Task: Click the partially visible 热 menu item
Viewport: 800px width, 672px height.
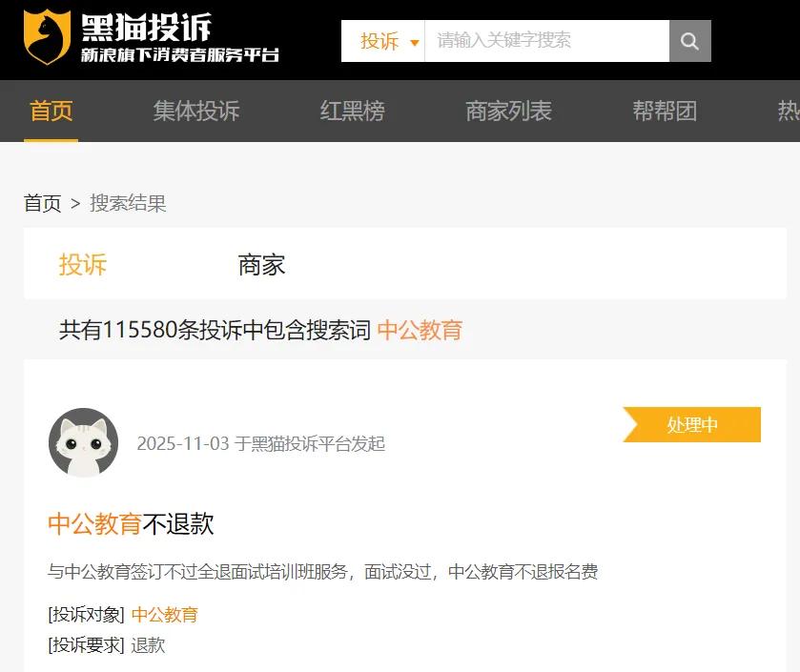Action: (x=789, y=111)
